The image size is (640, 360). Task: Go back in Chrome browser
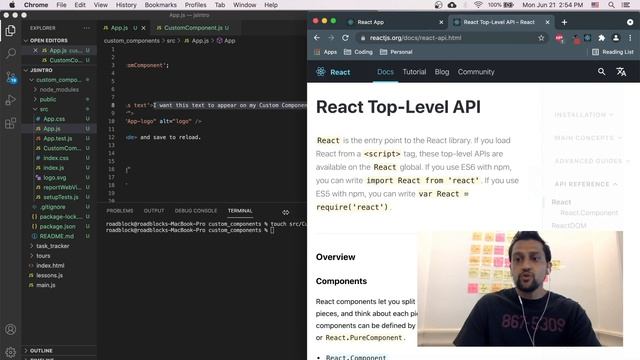tap(317, 38)
